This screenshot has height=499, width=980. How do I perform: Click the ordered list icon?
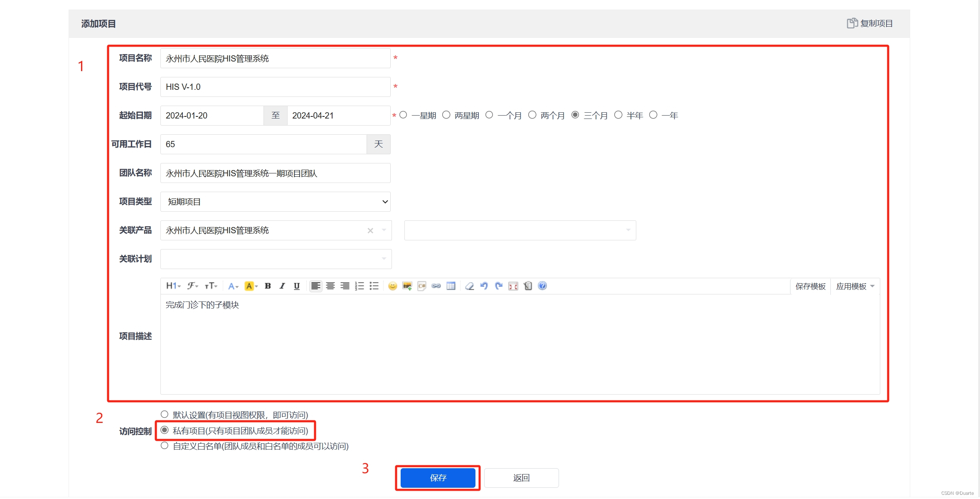tap(359, 286)
